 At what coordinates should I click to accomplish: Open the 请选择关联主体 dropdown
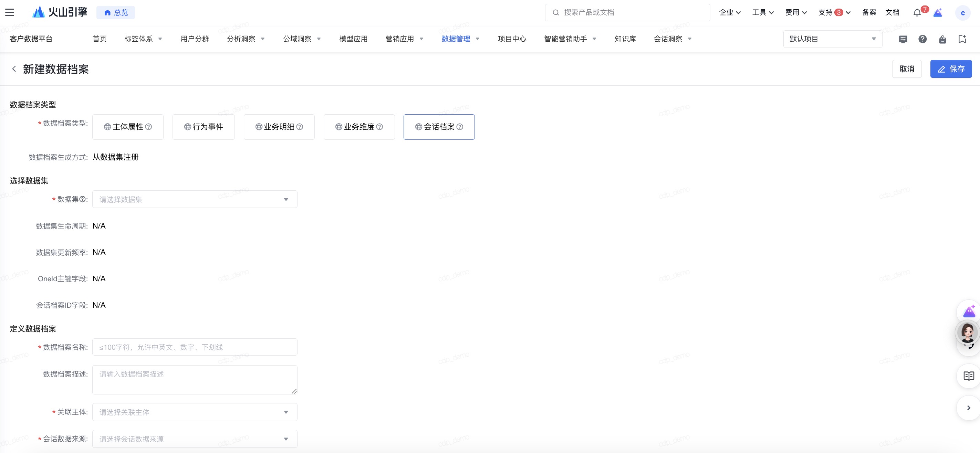[195, 412]
